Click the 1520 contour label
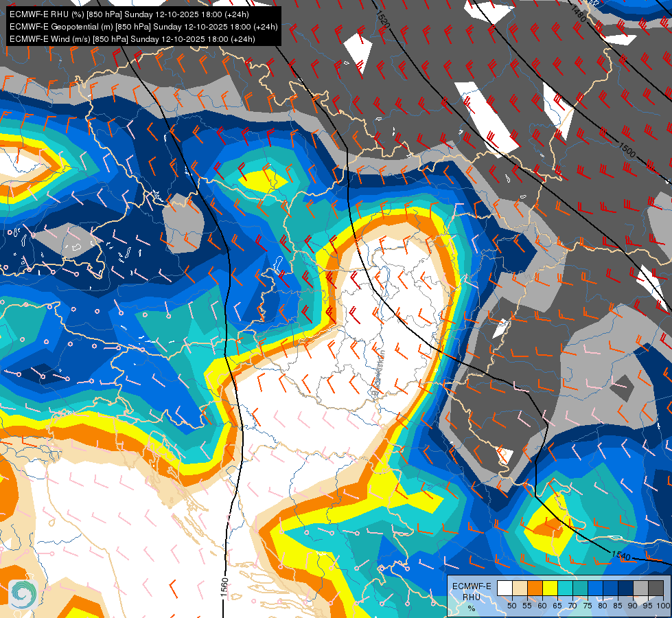The width and height of the screenshot is (672, 618). click(x=383, y=19)
